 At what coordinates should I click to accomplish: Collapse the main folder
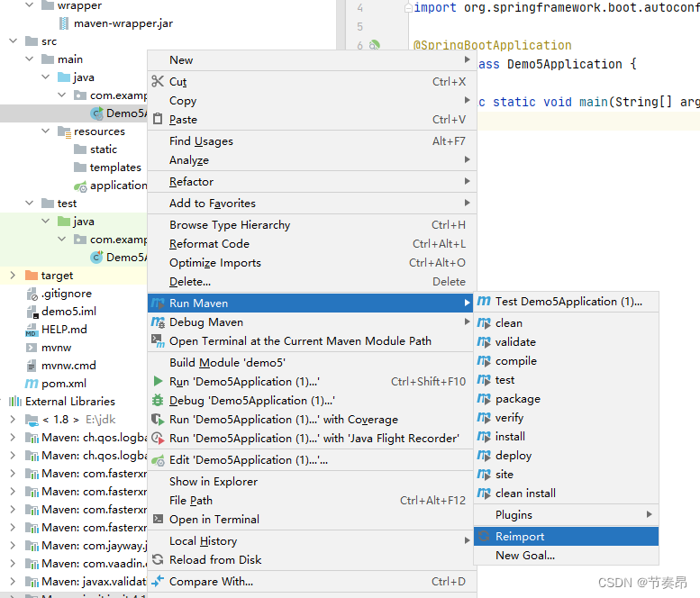29,59
